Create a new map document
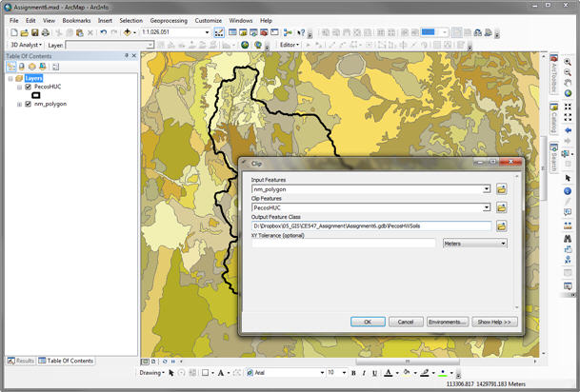The image size is (580, 392). point(13,32)
